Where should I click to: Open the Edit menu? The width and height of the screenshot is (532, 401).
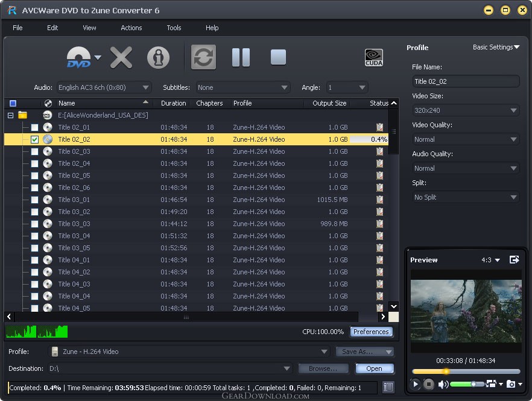52,28
